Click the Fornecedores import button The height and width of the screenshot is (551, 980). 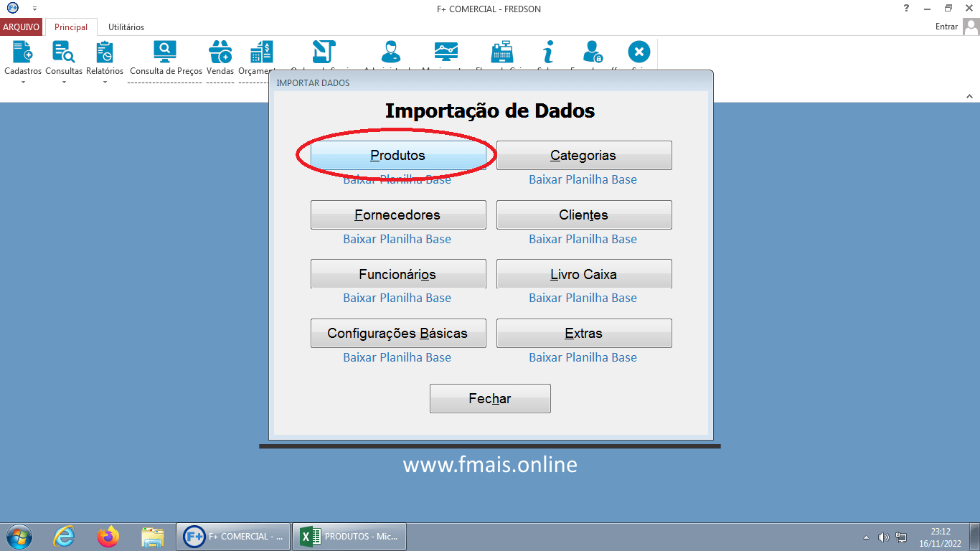[x=398, y=215]
